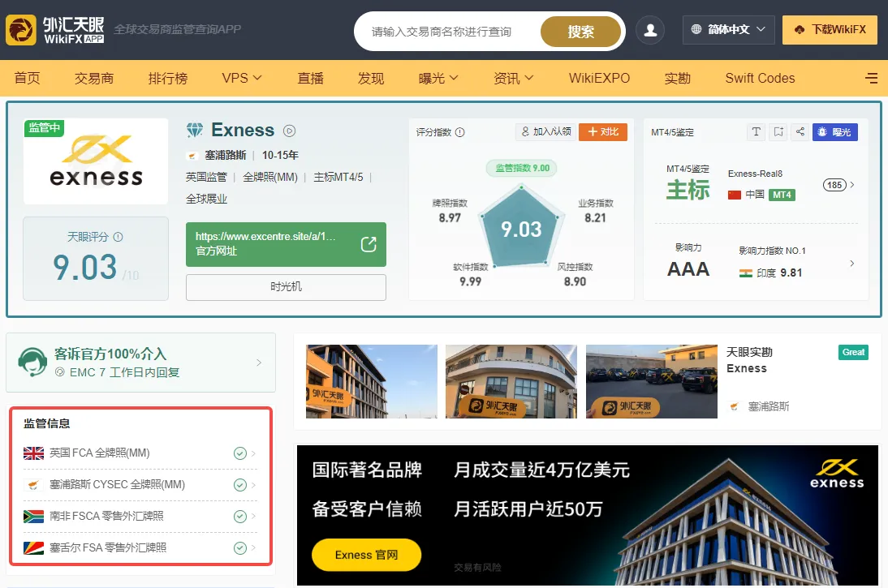
Task: Open 实勘 in navigation bar
Action: coord(677,78)
